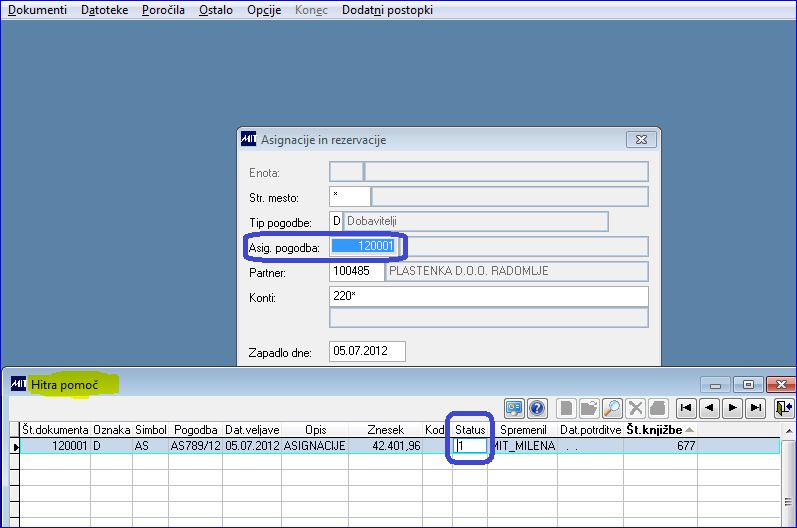Click the user card icon in toolbar
Viewport: 797px width, 528px height.
[x=514, y=408]
